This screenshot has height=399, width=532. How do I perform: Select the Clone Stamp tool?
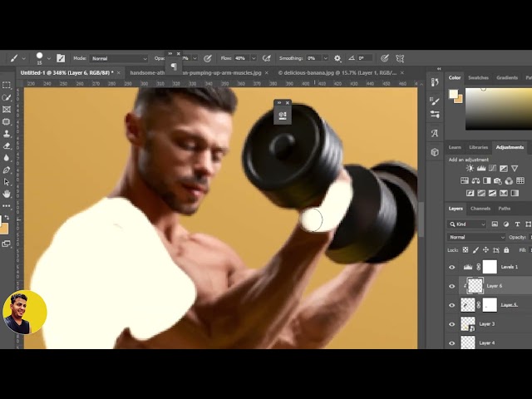pyautogui.click(x=6, y=134)
